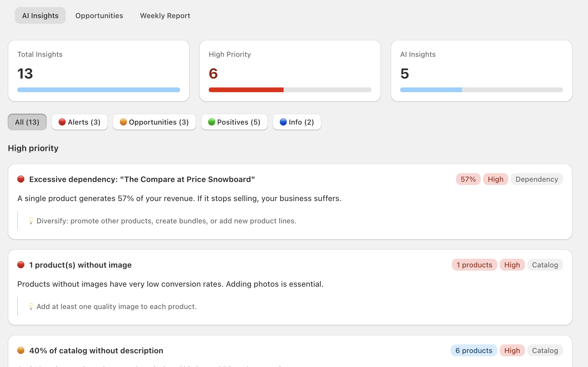The height and width of the screenshot is (367, 588).
Task: Open the AI Insights tab
Action: [40, 16]
